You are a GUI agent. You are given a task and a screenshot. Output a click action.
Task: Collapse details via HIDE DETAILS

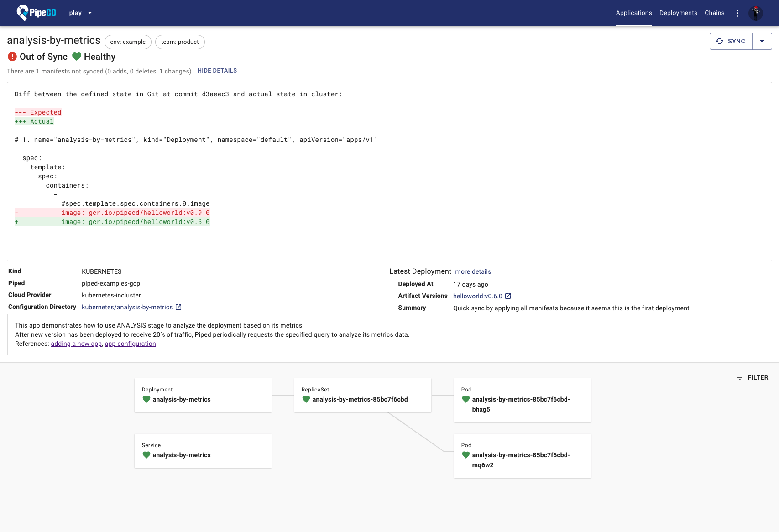pyautogui.click(x=217, y=70)
